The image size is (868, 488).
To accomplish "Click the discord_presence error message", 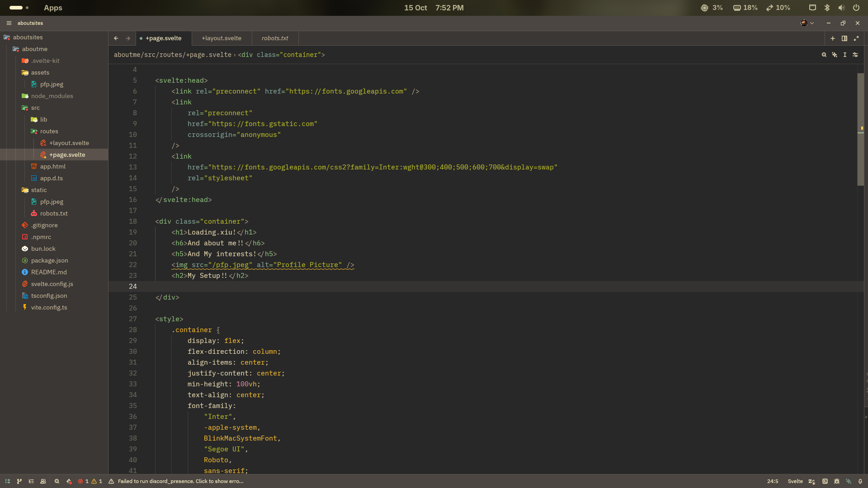I will point(179,481).
